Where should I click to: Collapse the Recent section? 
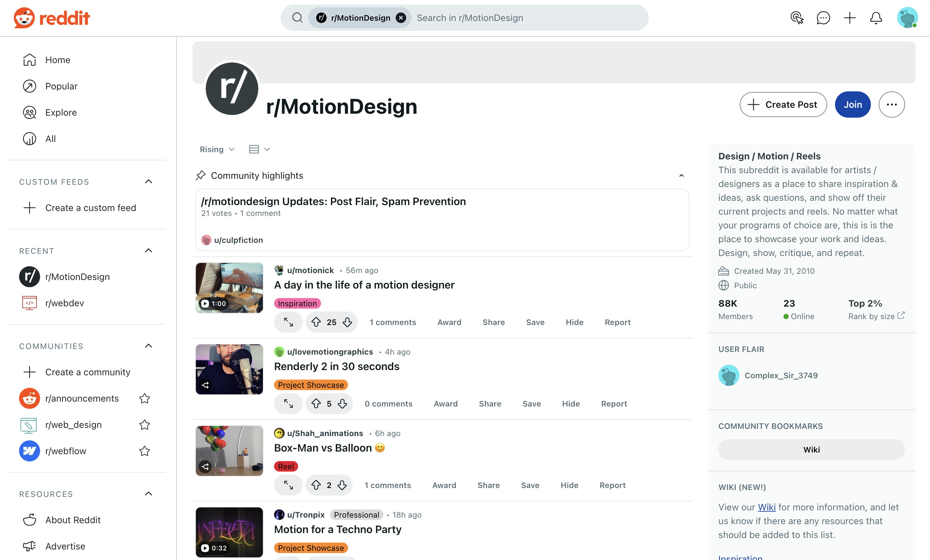(x=149, y=251)
